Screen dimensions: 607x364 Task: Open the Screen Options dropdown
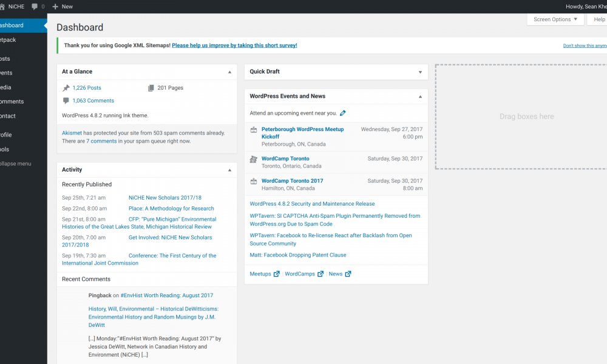[555, 19]
